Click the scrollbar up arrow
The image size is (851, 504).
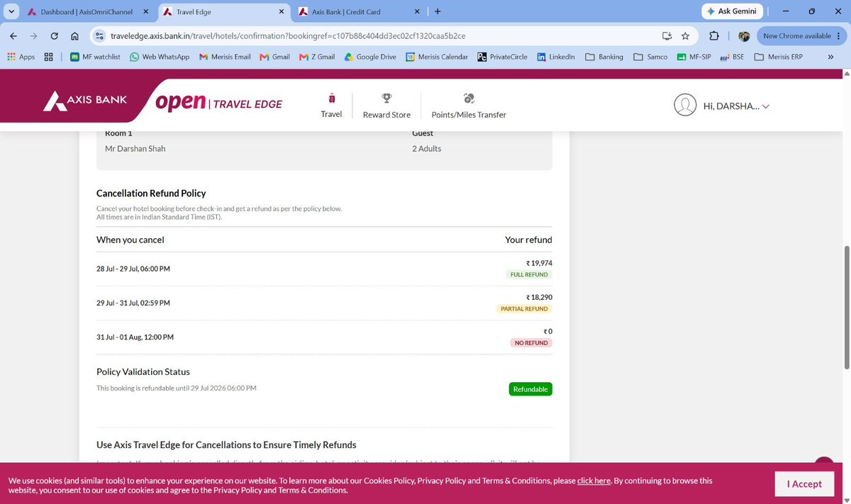(845, 74)
